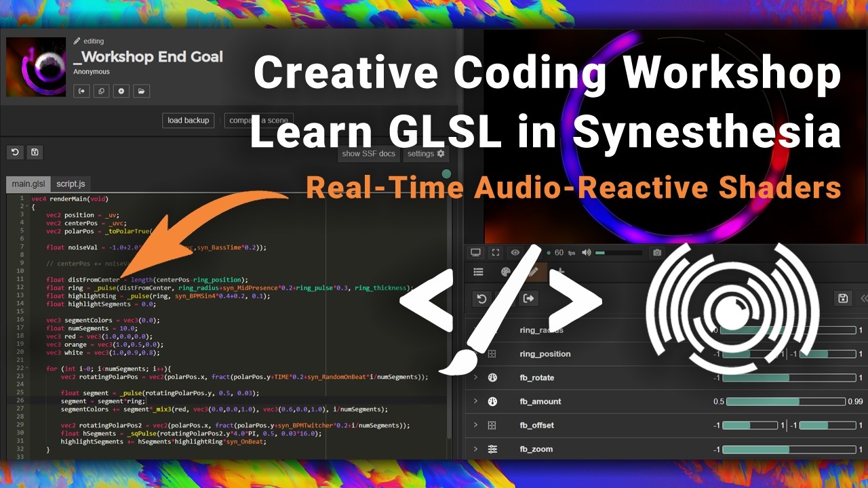Click the show SSF docs button
Screen dimensions: 868x488
(368, 154)
